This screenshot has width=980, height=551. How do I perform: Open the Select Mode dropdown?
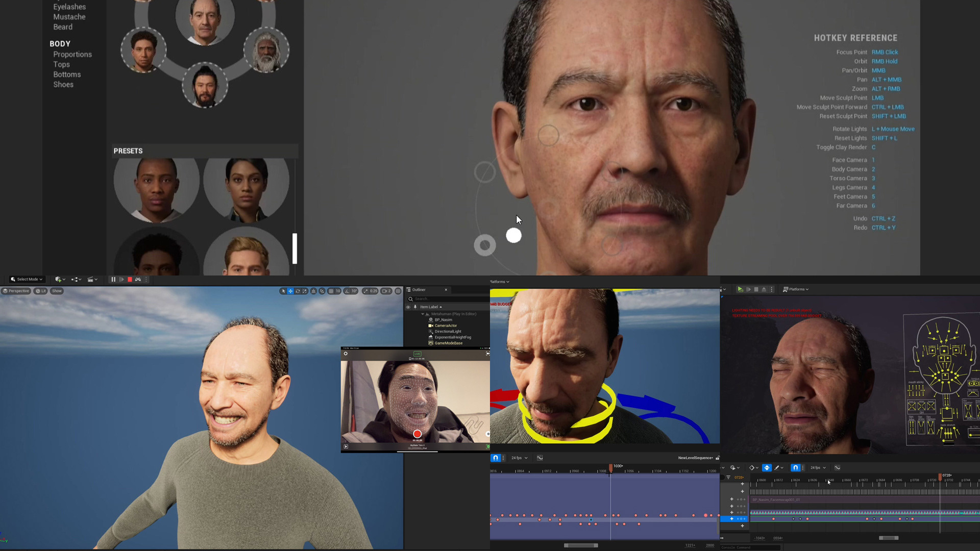(27, 280)
